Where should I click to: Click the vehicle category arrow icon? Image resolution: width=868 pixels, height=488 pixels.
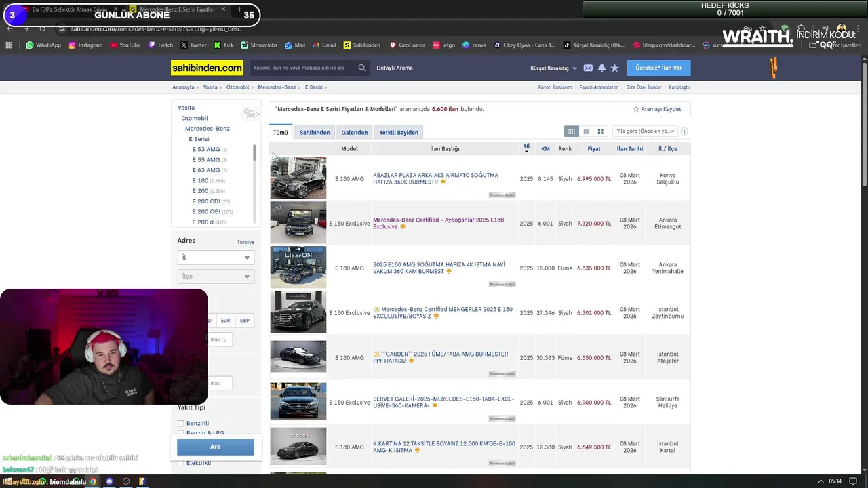(x=251, y=114)
